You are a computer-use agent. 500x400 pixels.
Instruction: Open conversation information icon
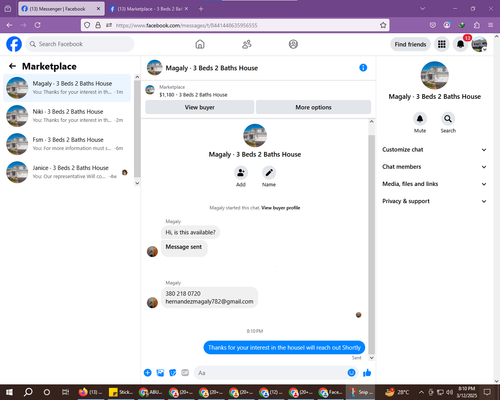pos(363,68)
